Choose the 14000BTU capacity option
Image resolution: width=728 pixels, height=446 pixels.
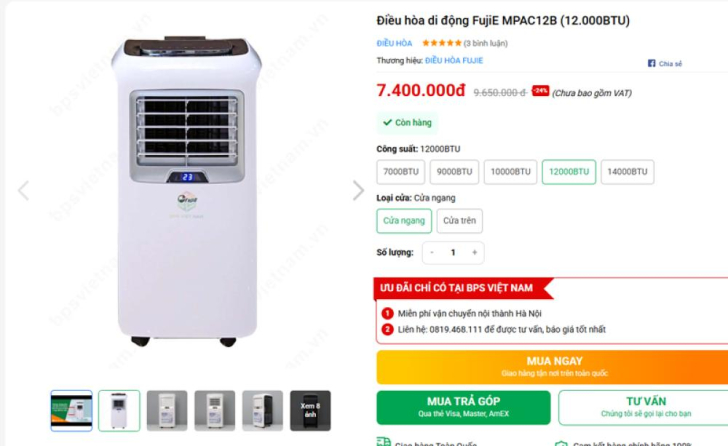point(627,172)
